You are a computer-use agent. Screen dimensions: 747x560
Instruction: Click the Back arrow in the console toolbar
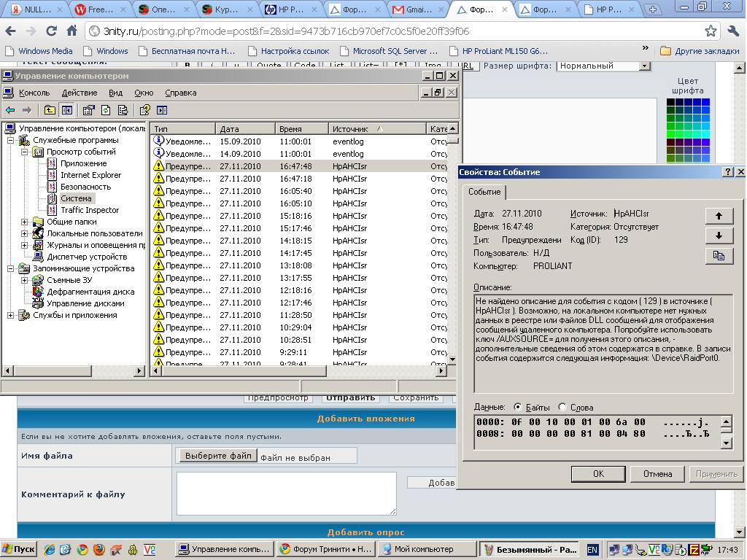[x=10, y=110]
